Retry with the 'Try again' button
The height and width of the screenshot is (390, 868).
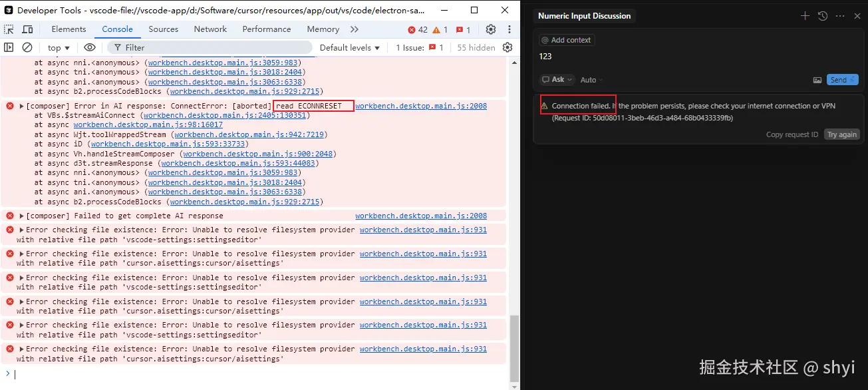pyautogui.click(x=842, y=134)
